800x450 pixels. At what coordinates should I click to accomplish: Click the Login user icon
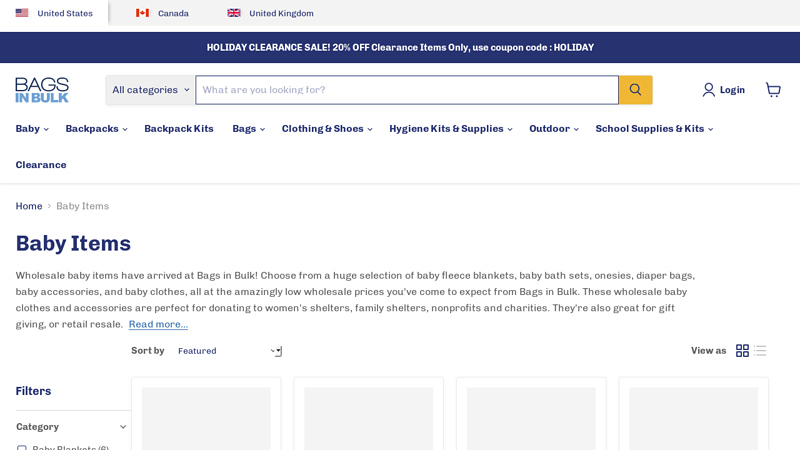709,90
